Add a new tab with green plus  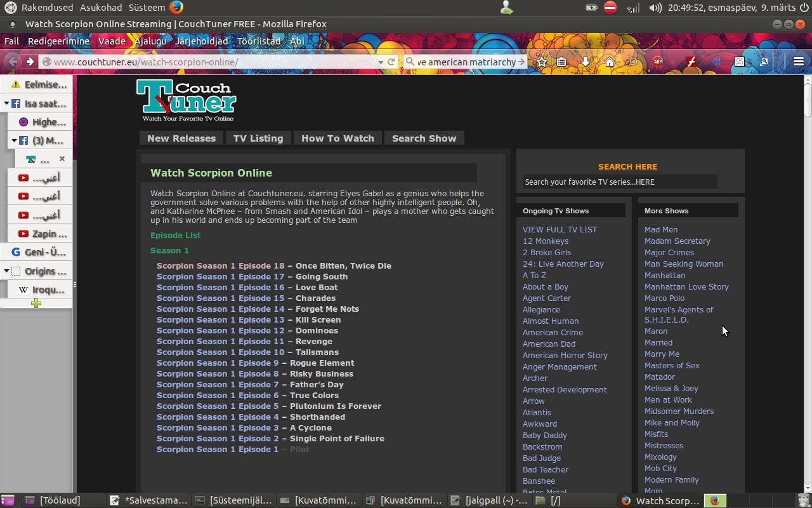(x=36, y=304)
